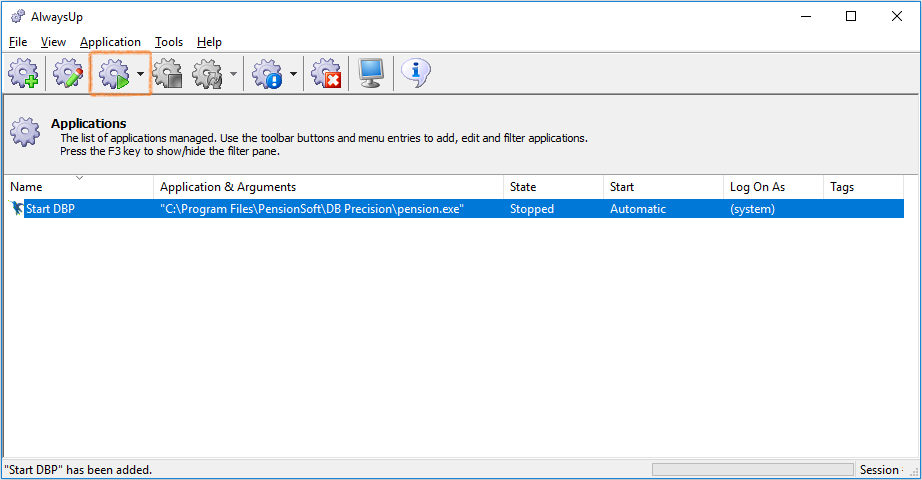
Task: Open the Restart application dropdown arrow
Action: [233, 74]
